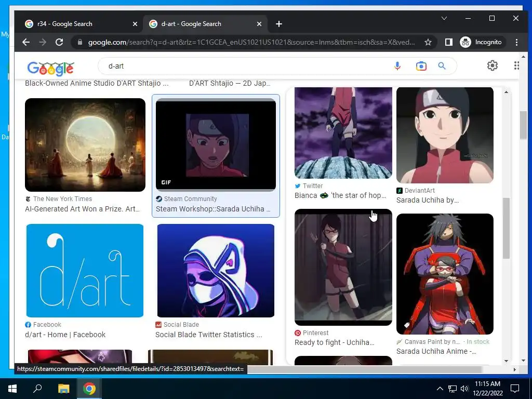Open Chrome side panel icon

coord(448,42)
